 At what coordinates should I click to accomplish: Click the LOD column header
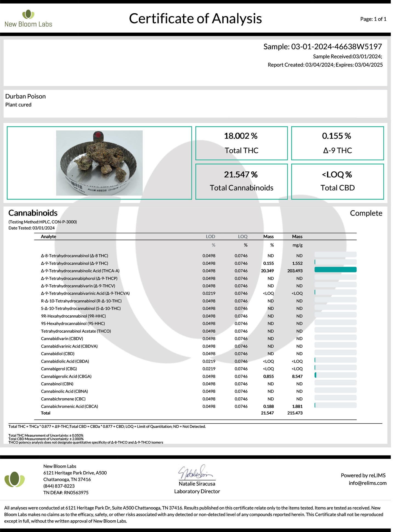pyautogui.click(x=210, y=237)
